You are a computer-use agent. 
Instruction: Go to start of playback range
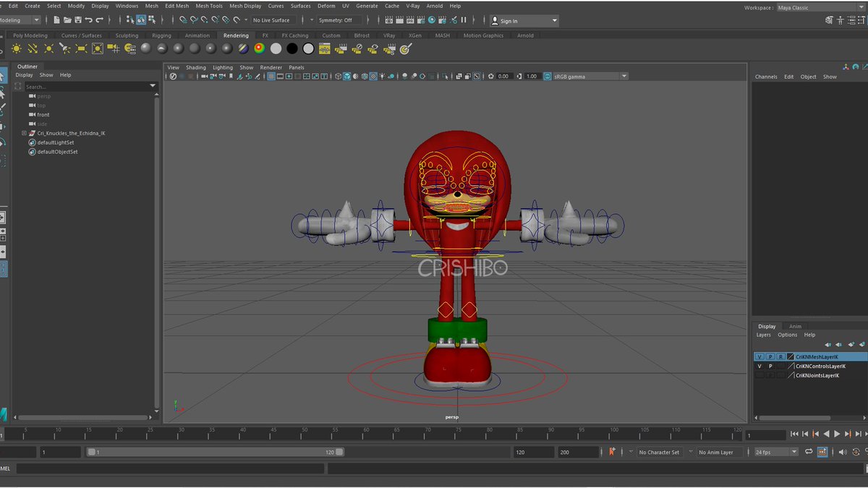click(795, 434)
